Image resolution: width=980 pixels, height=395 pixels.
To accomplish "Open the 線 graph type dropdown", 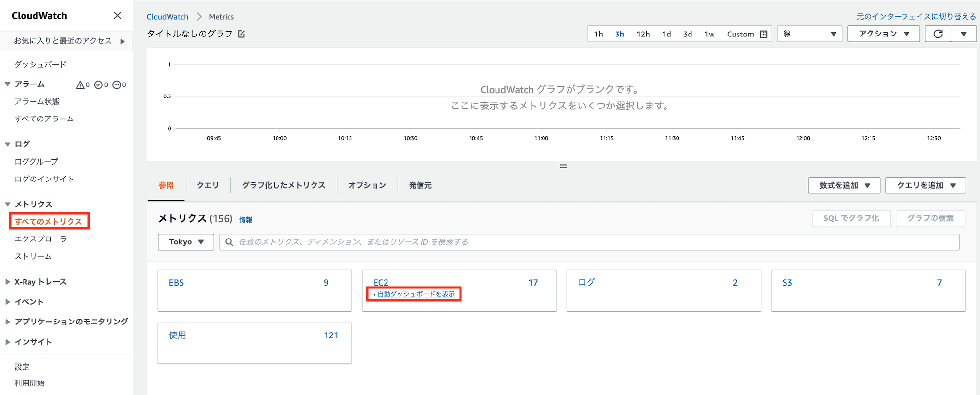I will [x=810, y=34].
